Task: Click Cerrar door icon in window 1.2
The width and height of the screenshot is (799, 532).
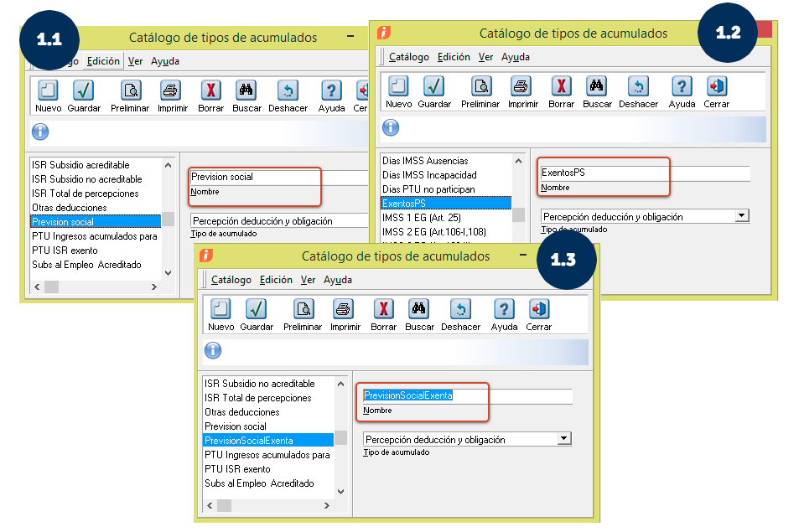Action: tap(717, 86)
